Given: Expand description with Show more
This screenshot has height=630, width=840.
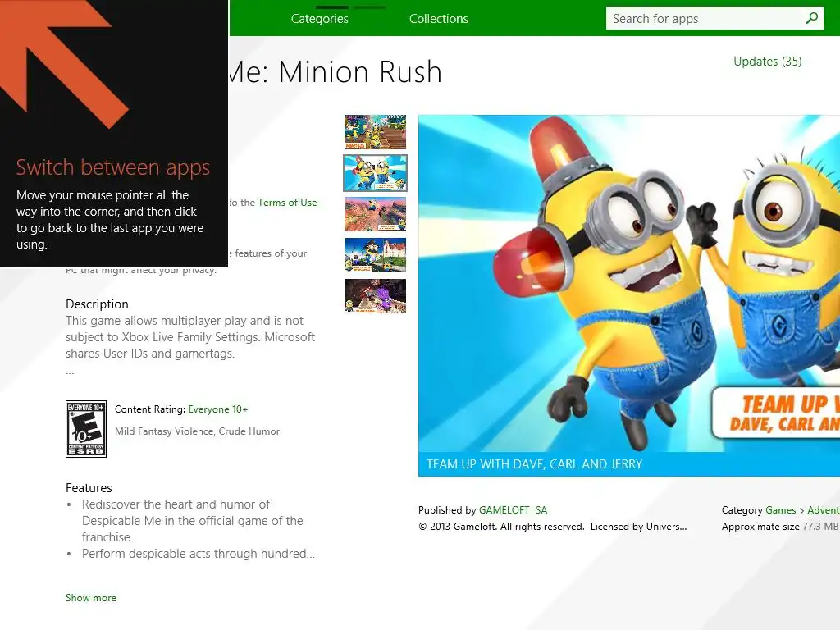Looking at the screenshot, I should click(x=90, y=598).
